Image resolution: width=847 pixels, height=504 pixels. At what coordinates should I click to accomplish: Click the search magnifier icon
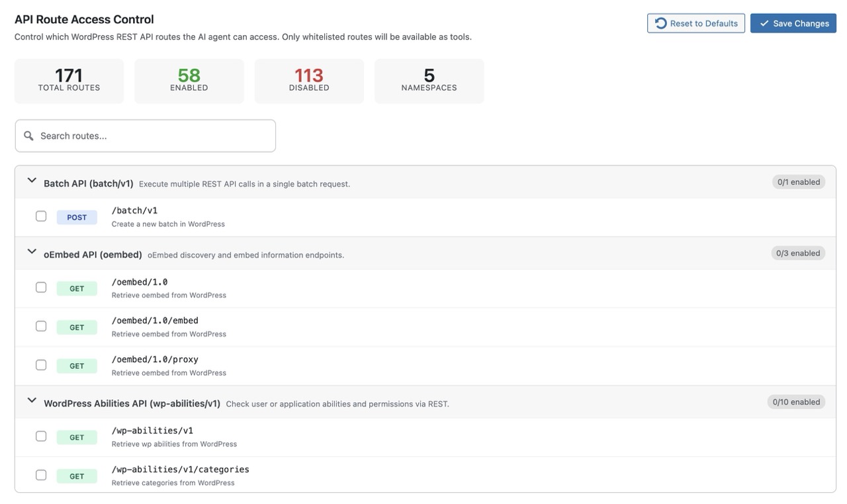coord(28,136)
